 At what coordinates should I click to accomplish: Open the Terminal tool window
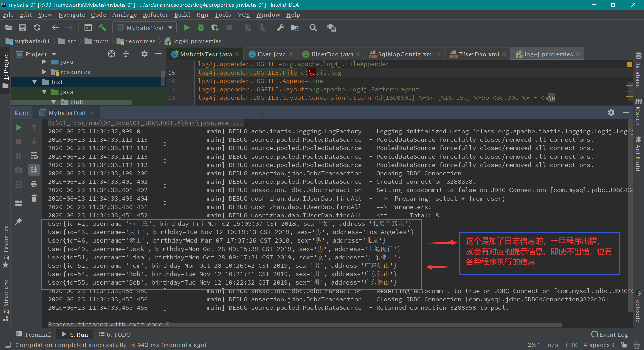[x=34, y=334]
